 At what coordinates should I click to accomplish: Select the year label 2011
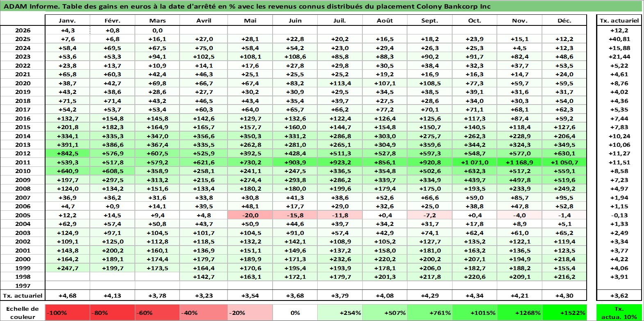coord(23,162)
